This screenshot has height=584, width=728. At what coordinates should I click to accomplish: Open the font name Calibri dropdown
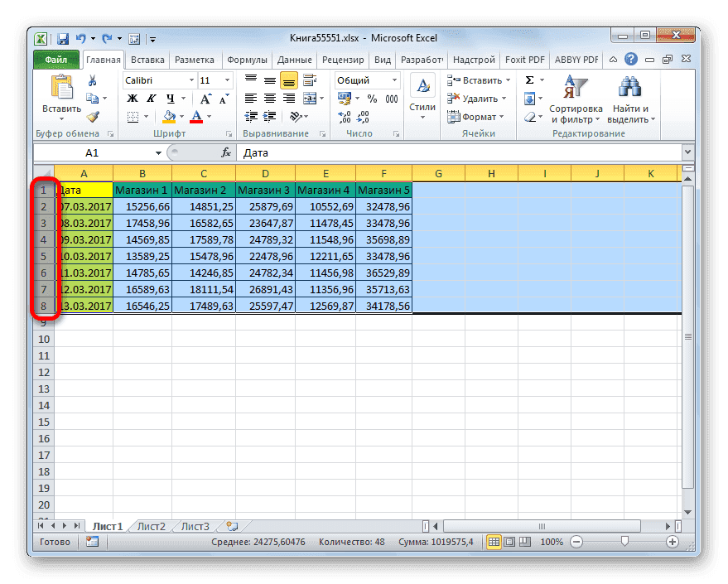point(192,80)
